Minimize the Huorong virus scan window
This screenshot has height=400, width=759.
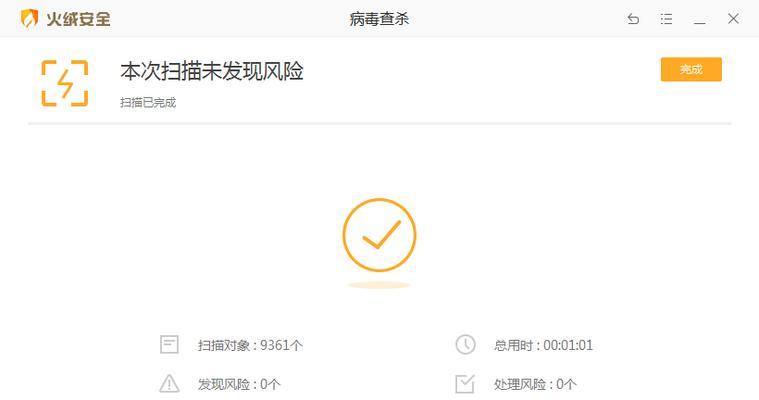[699, 22]
